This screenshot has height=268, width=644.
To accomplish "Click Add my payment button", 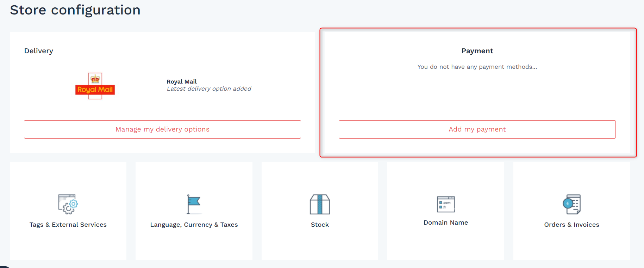I will (477, 129).
